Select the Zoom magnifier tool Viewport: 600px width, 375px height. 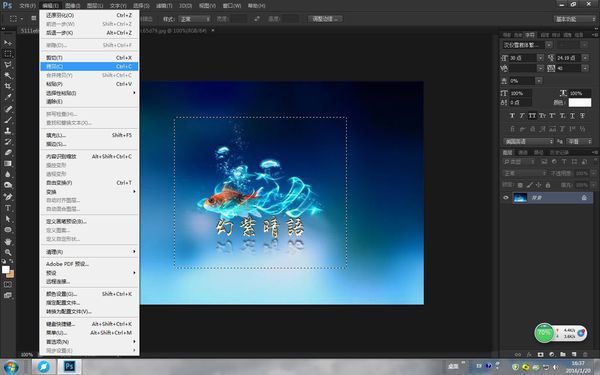(x=8, y=252)
